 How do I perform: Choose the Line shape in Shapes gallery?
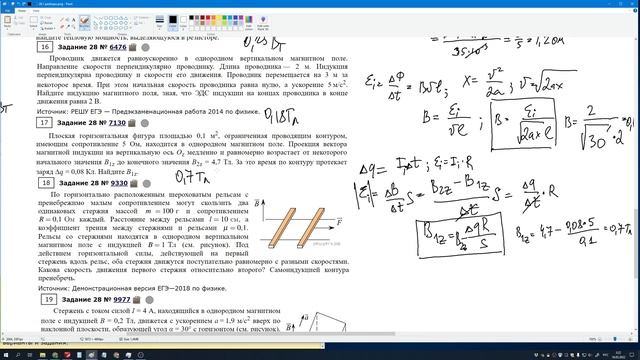point(96,18)
